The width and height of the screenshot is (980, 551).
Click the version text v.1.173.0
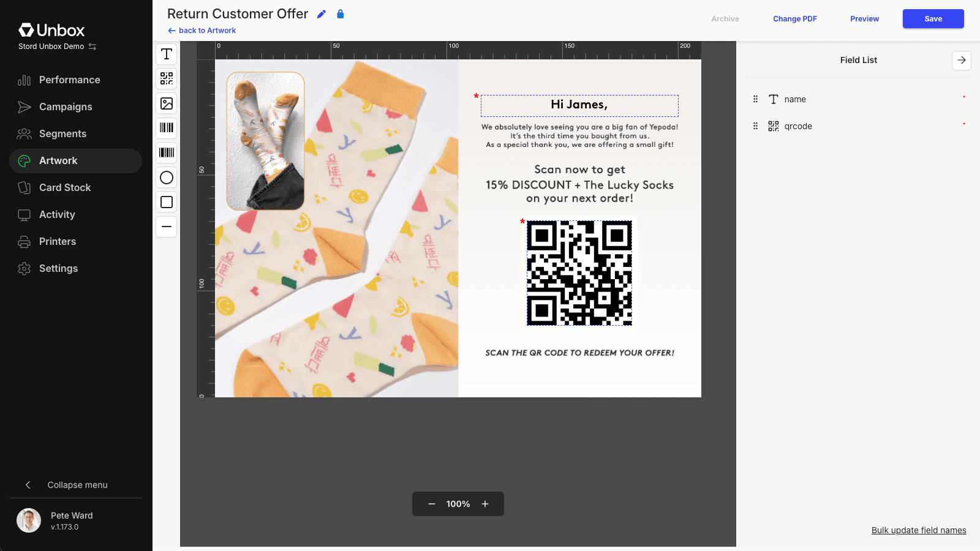pyautogui.click(x=64, y=527)
